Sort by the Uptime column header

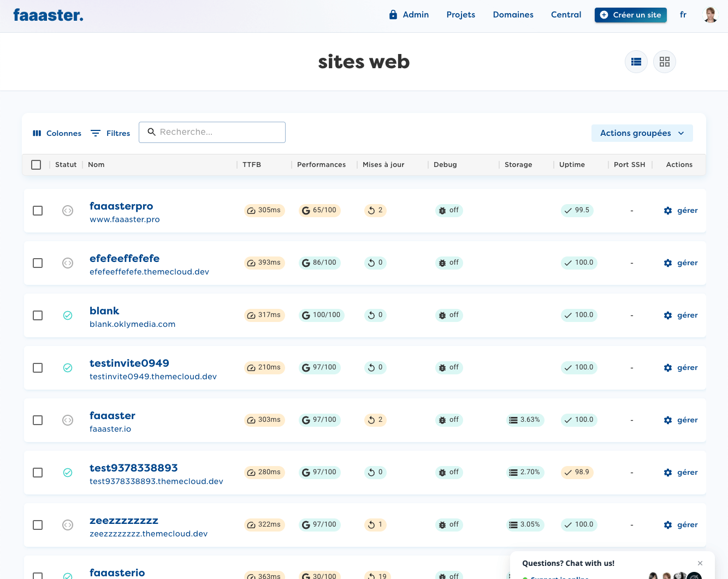572,165
